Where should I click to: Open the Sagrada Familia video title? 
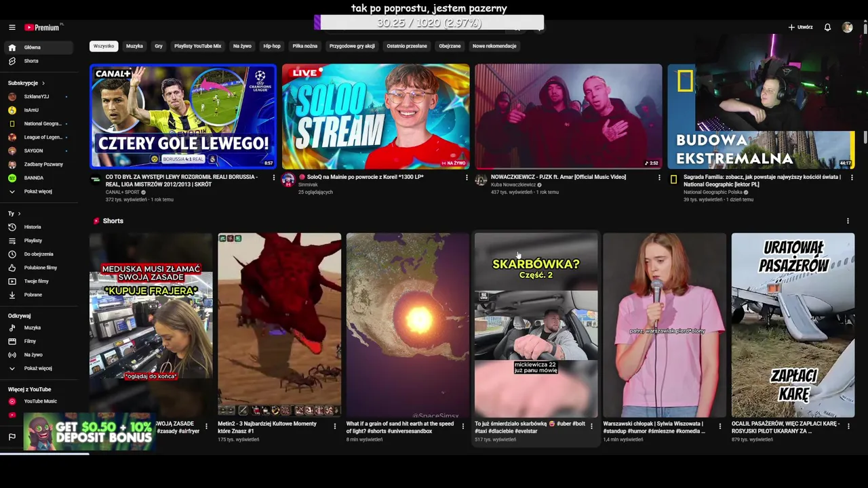[762, 180]
